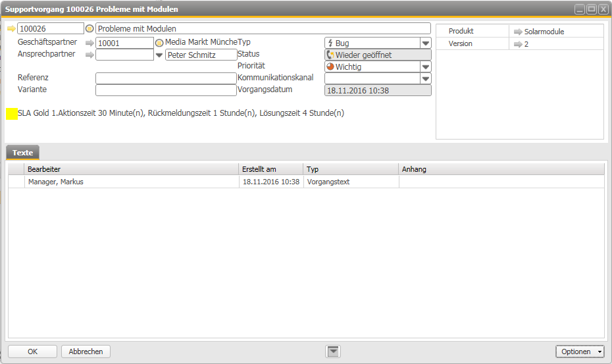Click the yellow SLA status color indicator

(x=12, y=114)
